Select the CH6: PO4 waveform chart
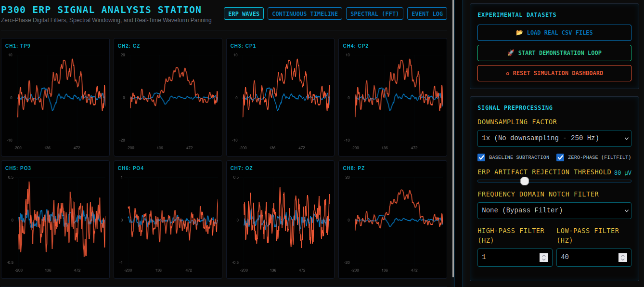The height and width of the screenshot is (287, 644). pyautogui.click(x=168, y=220)
